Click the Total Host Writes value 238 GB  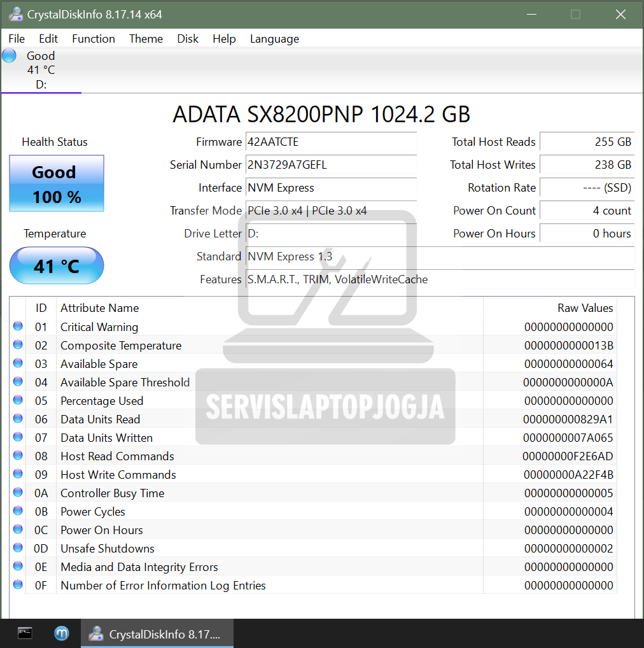pos(587,165)
